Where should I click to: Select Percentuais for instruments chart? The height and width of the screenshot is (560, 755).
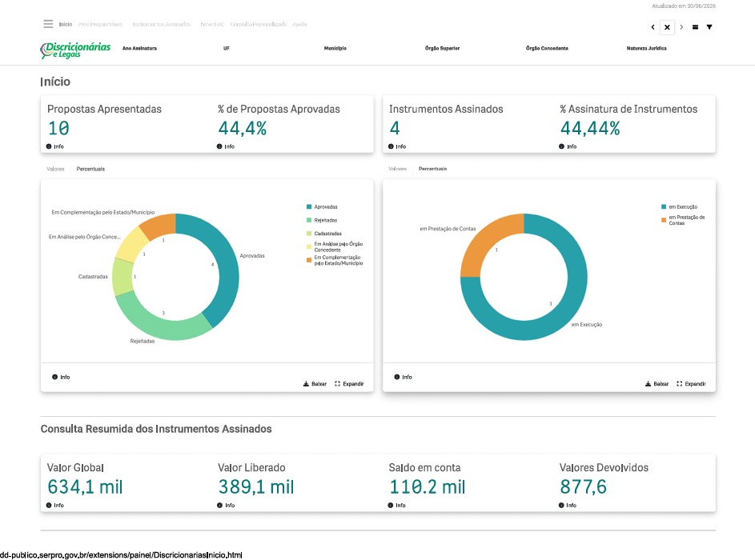(432, 169)
